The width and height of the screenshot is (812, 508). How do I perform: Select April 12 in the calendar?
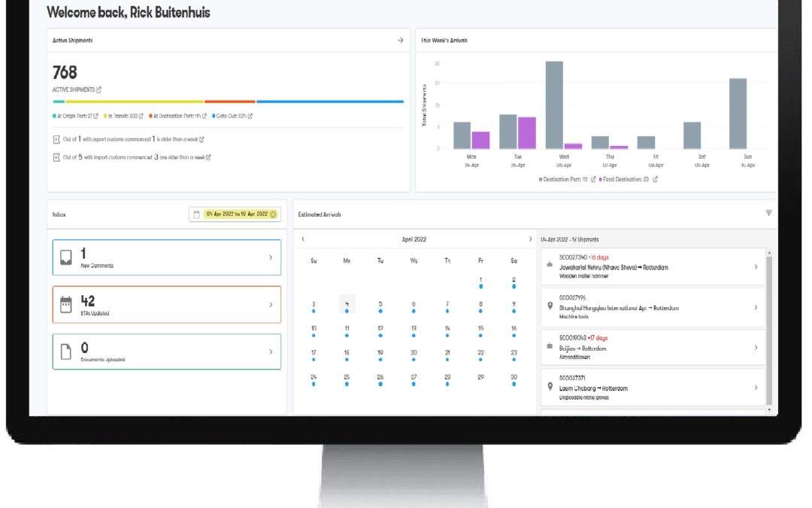pyautogui.click(x=380, y=329)
